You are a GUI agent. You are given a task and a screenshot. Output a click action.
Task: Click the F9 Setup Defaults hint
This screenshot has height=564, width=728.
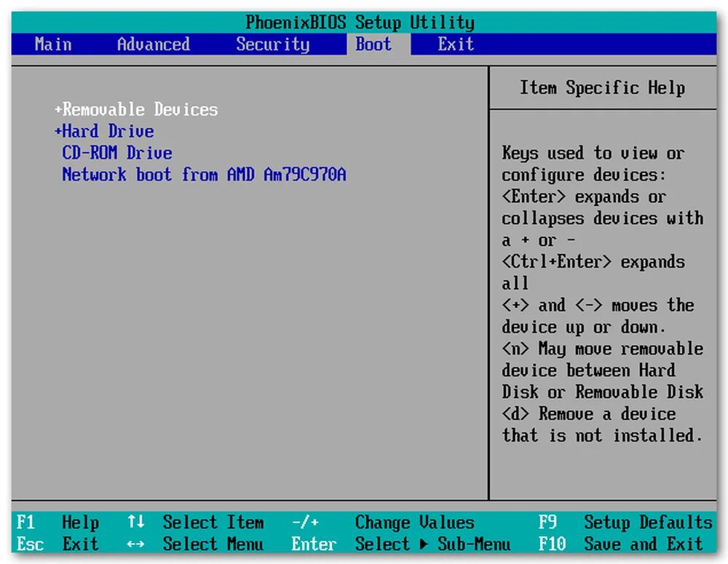(625, 523)
